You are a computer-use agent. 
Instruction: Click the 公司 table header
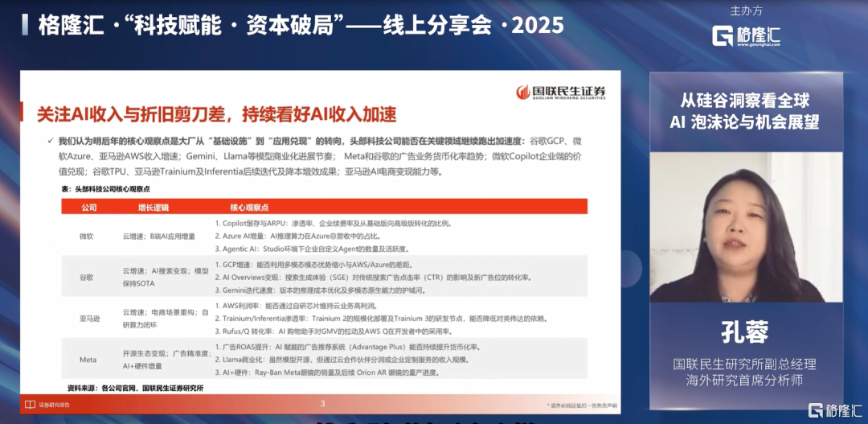(88, 207)
